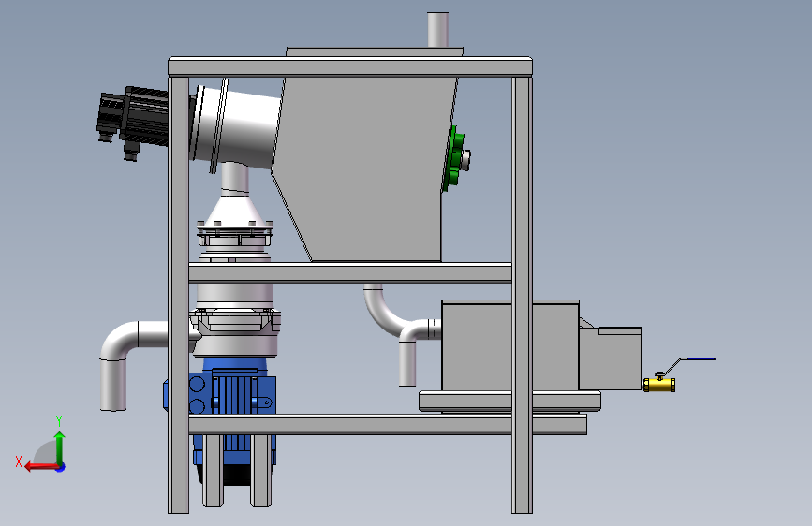The height and width of the screenshot is (526, 812).
Task: Select the flat plate on top of the frame
Action: [x=375, y=51]
